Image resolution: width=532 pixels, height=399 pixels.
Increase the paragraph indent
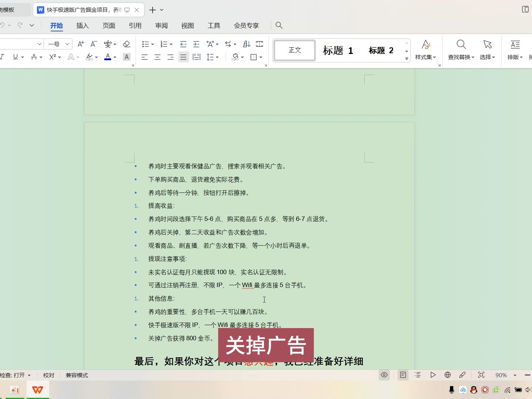point(197,44)
